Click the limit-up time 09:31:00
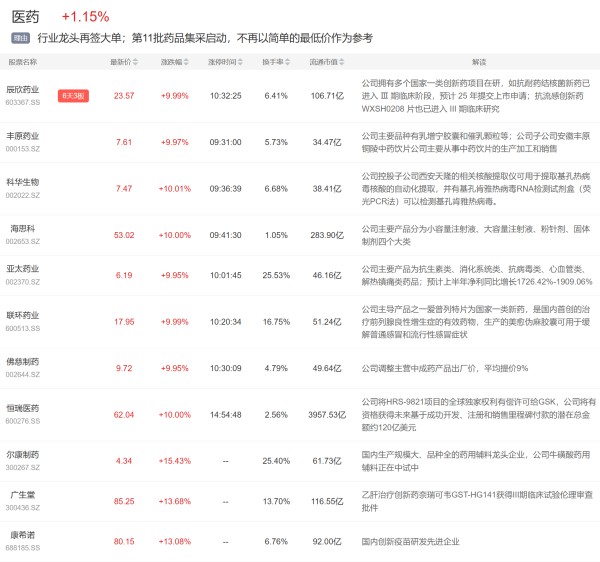600x562 pixels. (225, 142)
